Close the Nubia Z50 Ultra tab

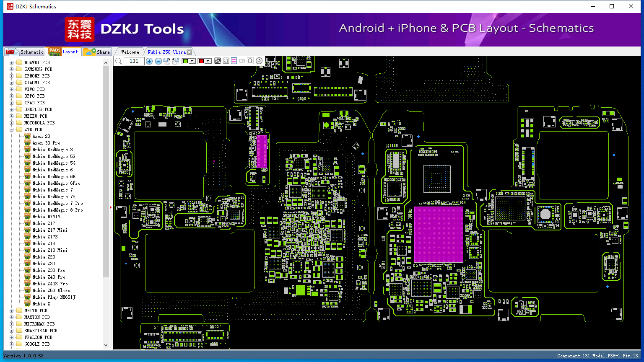point(189,52)
